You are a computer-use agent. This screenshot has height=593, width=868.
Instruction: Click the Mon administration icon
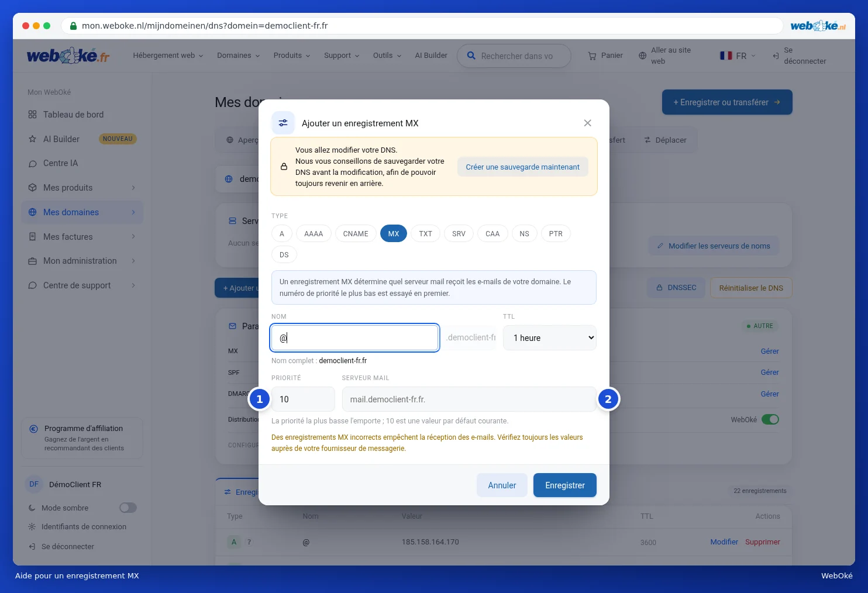coord(32,261)
